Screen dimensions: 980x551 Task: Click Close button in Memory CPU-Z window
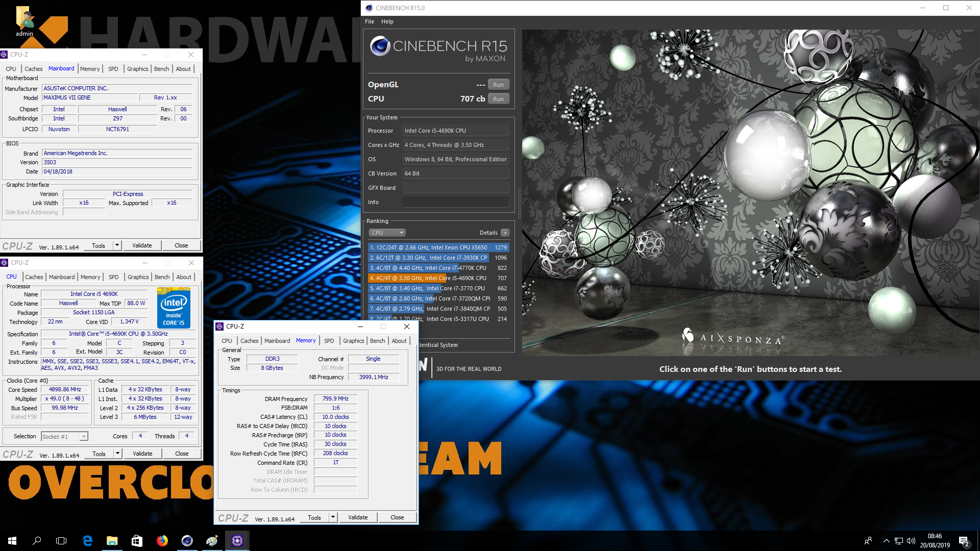[x=397, y=517]
